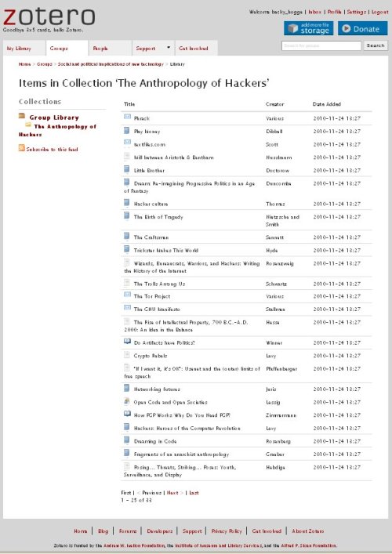
Task: Open the Get Involved tab
Action: 196,49
